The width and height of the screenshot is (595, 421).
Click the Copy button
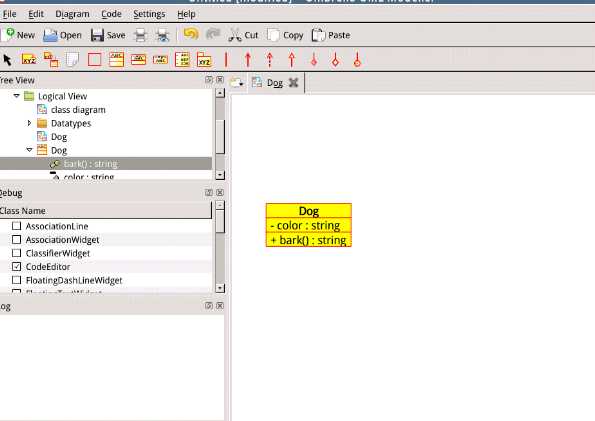tap(285, 35)
